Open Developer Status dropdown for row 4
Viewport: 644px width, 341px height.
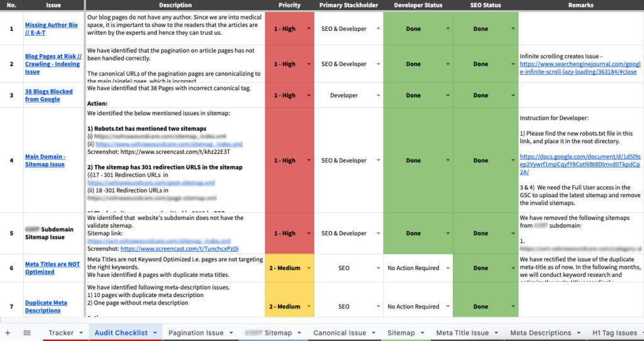tap(448, 160)
